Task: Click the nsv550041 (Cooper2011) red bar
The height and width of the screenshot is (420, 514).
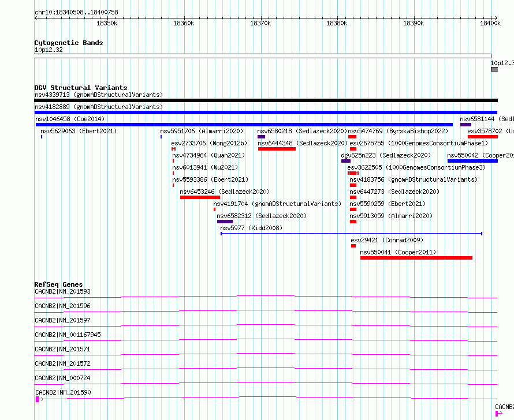Action: pos(416,258)
